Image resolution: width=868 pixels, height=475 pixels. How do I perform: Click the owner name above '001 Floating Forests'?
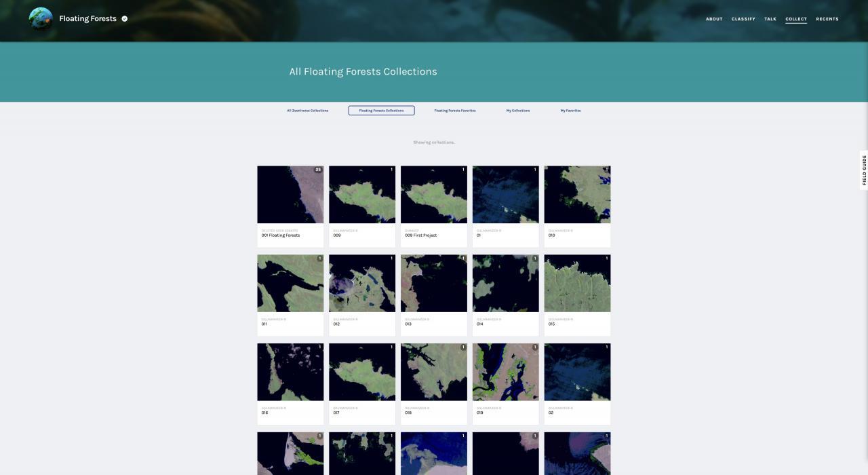[x=280, y=231]
